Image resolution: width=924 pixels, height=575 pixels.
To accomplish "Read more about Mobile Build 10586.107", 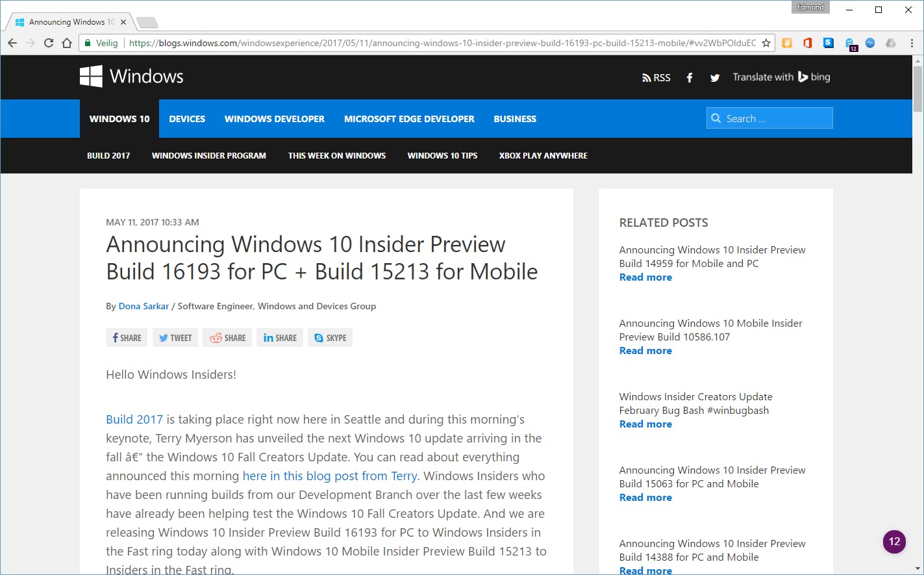I will click(x=645, y=351).
